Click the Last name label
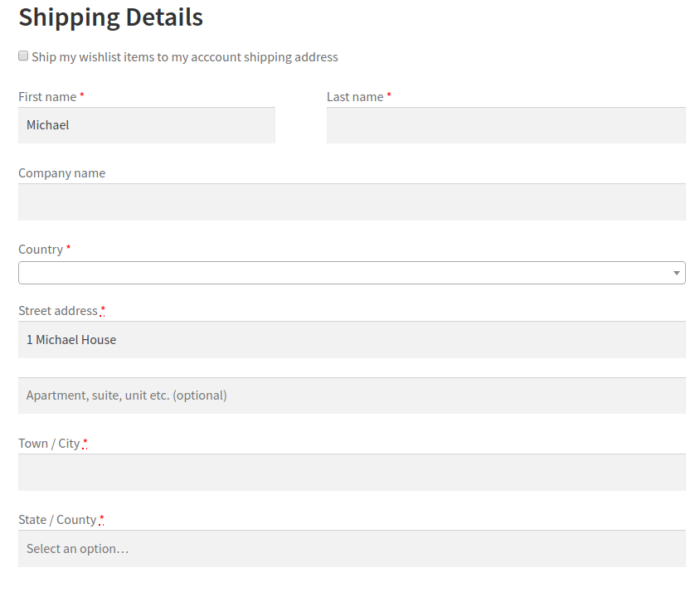The height and width of the screenshot is (592, 700). click(355, 97)
